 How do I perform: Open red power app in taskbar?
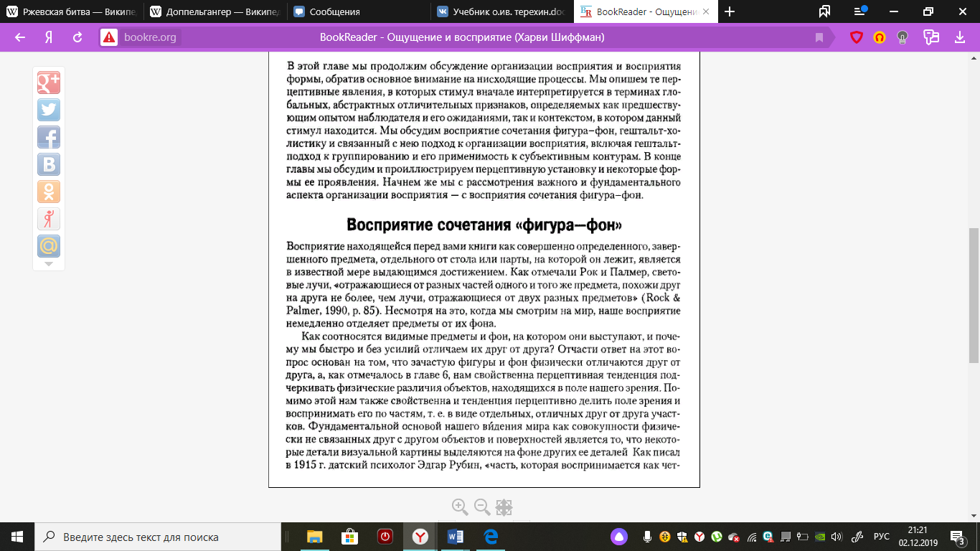click(x=385, y=537)
